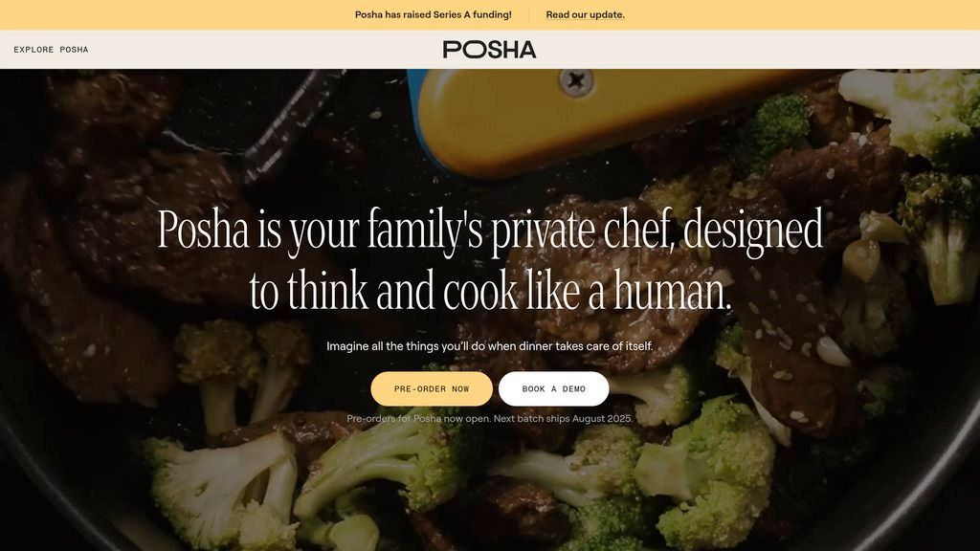Viewport: 980px width, 551px height.
Task: Click the "Imagine all the things" subheading
Action: click(490, 346)
